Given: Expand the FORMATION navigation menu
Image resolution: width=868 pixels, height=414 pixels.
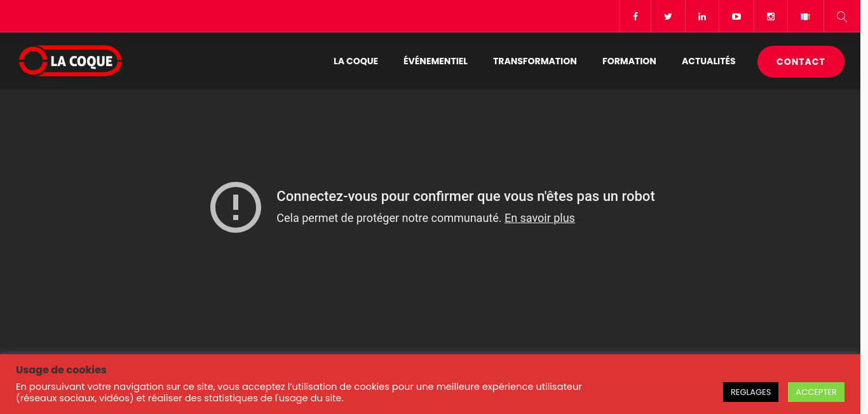Looking at the screenshot, I should coord(629,61).
